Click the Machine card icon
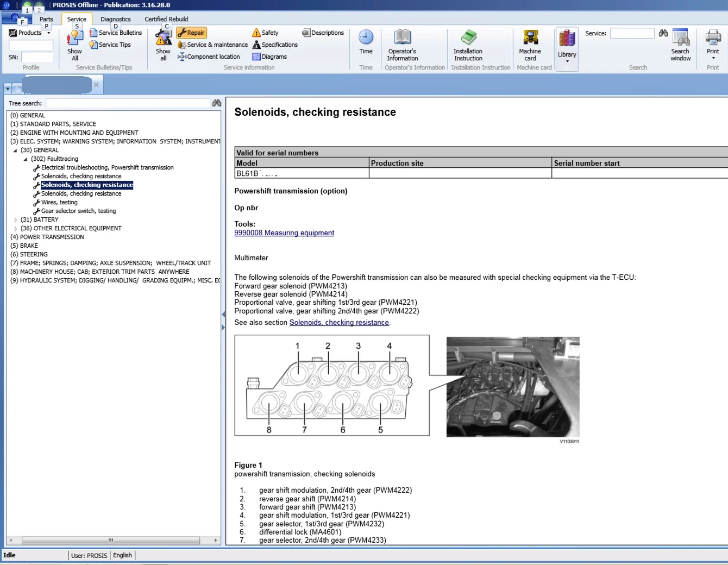Image resolution: width=728 pixels, height=565 pixels. coord(530,38)
